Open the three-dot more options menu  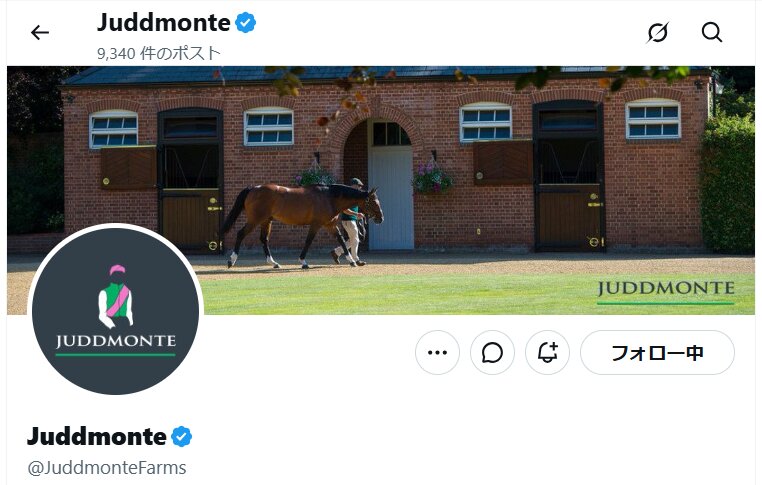(437, 353)
